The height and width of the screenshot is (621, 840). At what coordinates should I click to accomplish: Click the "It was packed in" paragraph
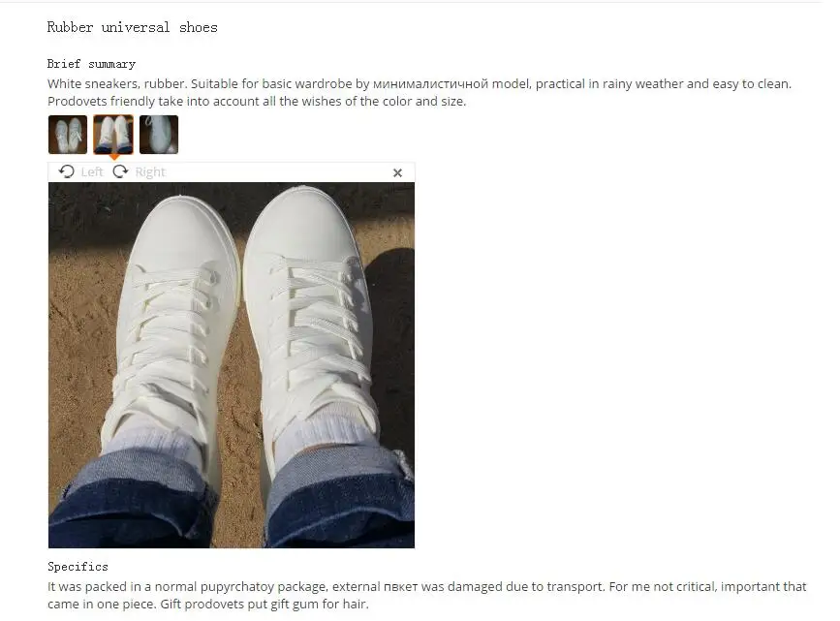click(x=427, y=595)
